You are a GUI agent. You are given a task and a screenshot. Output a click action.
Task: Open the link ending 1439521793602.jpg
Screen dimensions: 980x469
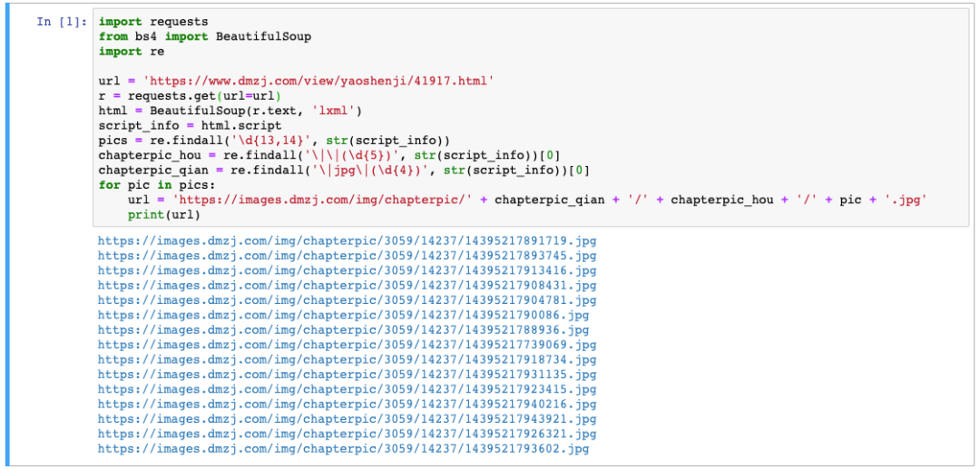(343, 449)
